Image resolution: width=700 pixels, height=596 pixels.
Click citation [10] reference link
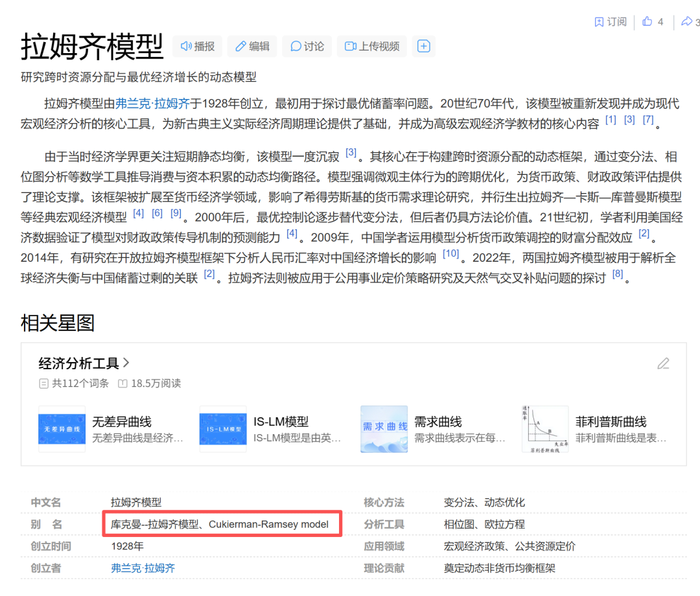pos(451,254)
